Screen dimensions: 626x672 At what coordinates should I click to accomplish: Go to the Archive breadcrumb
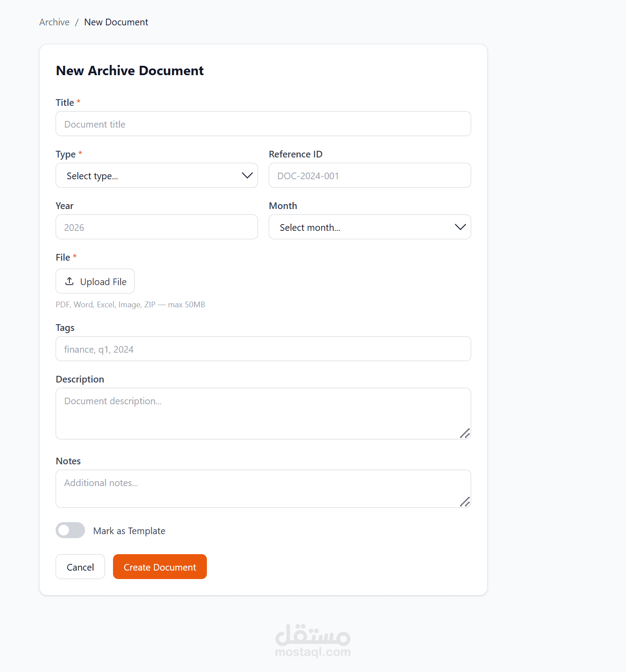[x=54, y=22]
